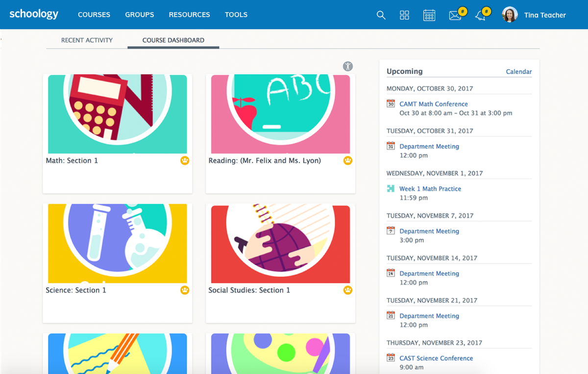
Task: Open the notifications bell icon
Action: pyautogui.click(x=481, y=16)
